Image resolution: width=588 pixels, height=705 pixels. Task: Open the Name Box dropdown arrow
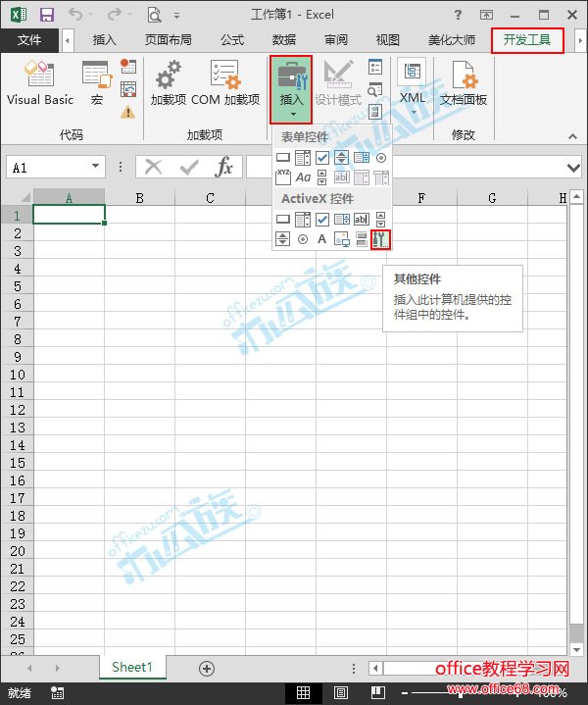(95, 166)
